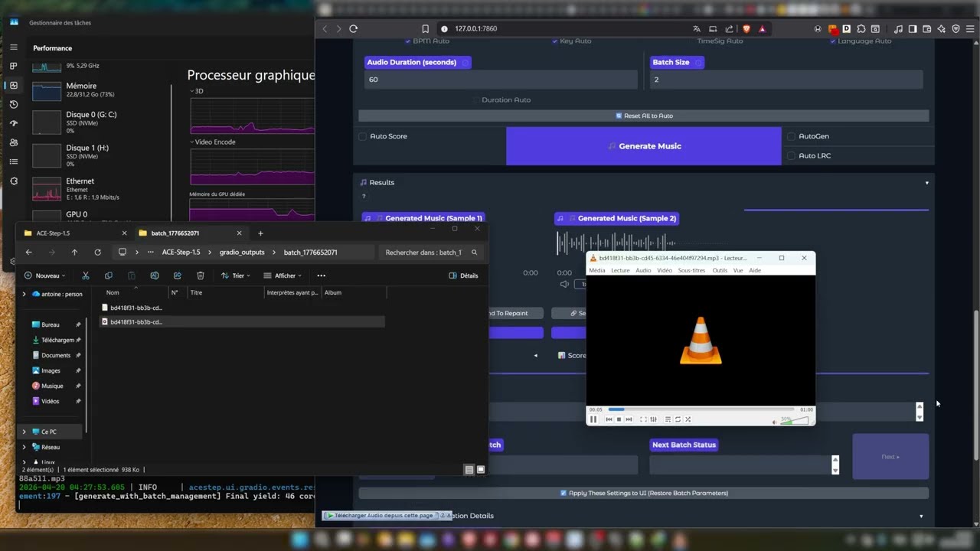
Task: Click the Generate Music button
Action: click(644, 146)
